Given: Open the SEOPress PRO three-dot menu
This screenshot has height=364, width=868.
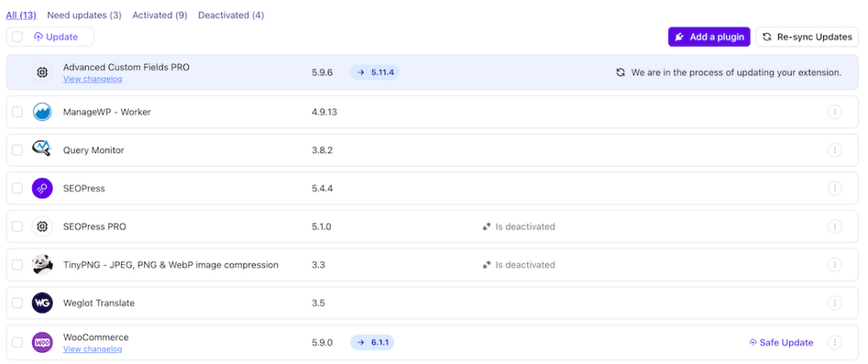Looking at the screenshot, I should [x=835, y=226].
